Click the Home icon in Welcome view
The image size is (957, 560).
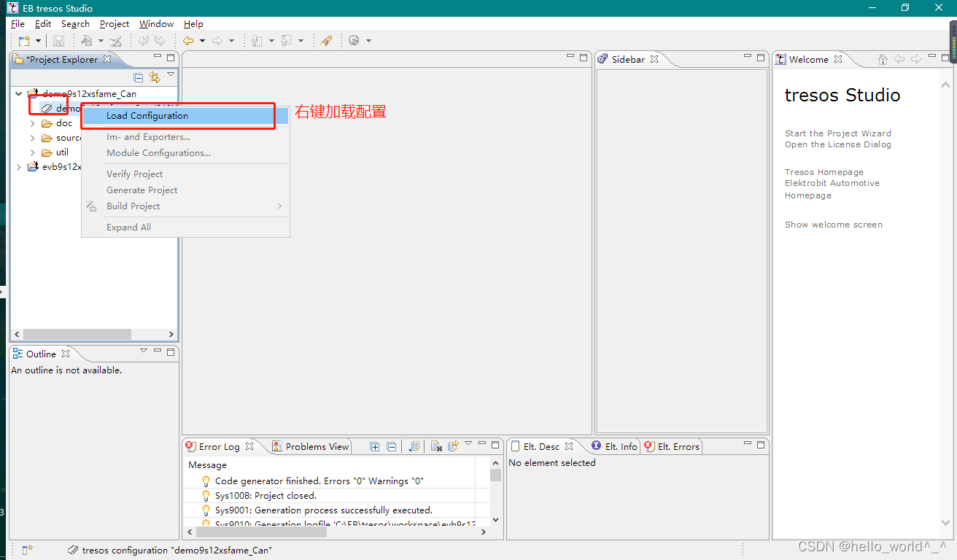click(x=883, y=59)
